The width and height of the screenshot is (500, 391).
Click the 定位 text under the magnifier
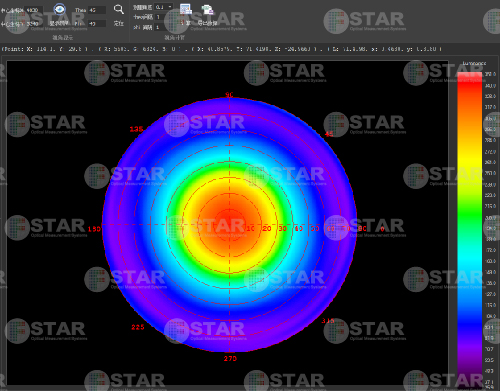coord(119,23)
